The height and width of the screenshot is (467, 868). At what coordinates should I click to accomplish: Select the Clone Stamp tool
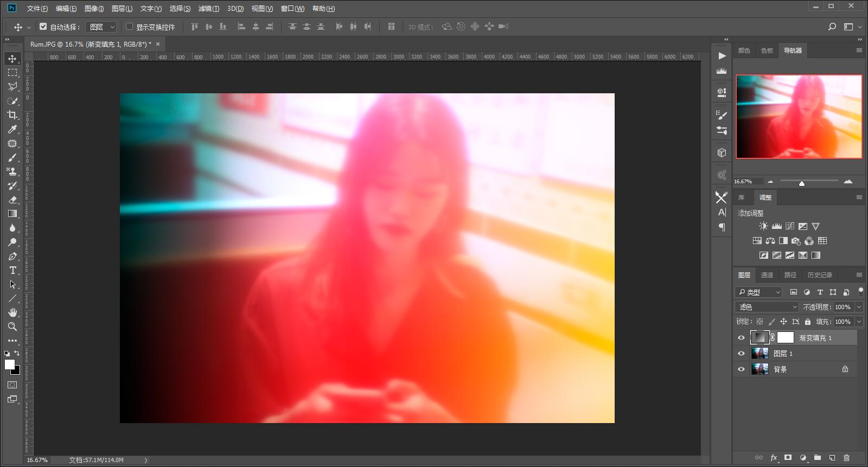[x=12, y=171]
